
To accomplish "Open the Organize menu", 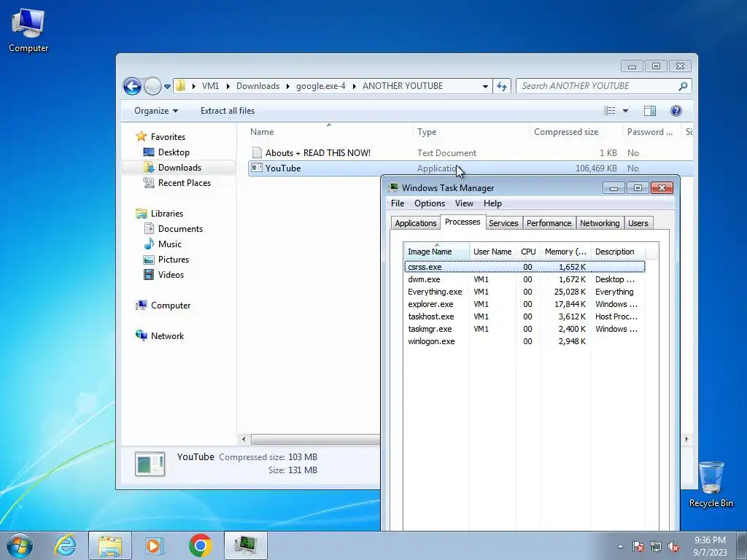I will pyautogui.click(x=156, y=111).
